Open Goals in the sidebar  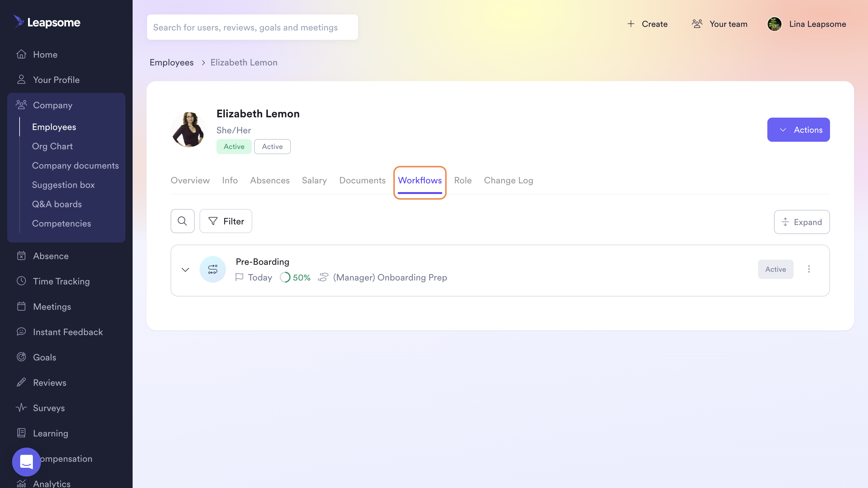(36, 357)
